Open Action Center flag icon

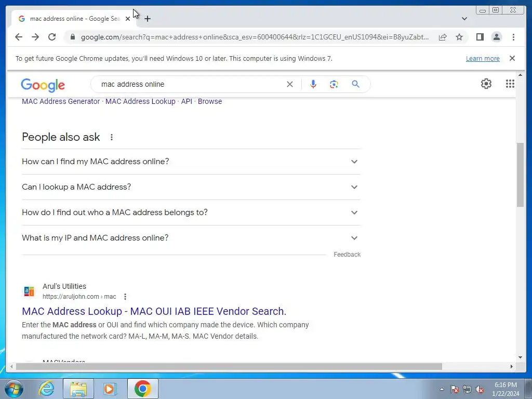[x=455, y=389]
